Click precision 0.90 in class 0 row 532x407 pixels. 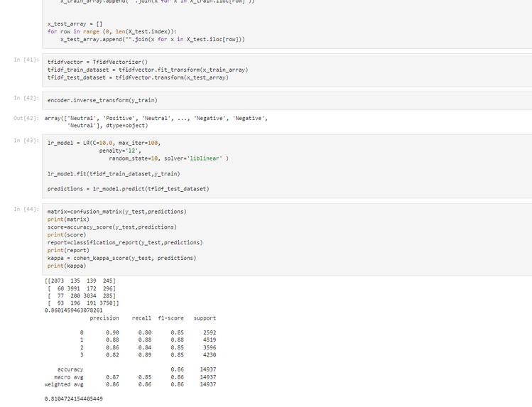pyautogui.click(x=112, y=332)
